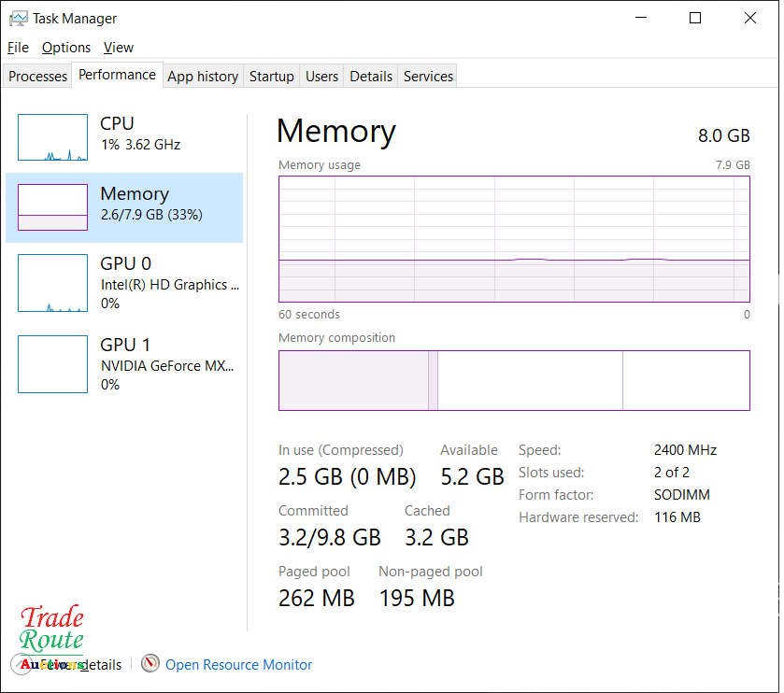
Task: Maximize the Task Manager window
Action: click(695, 18)
